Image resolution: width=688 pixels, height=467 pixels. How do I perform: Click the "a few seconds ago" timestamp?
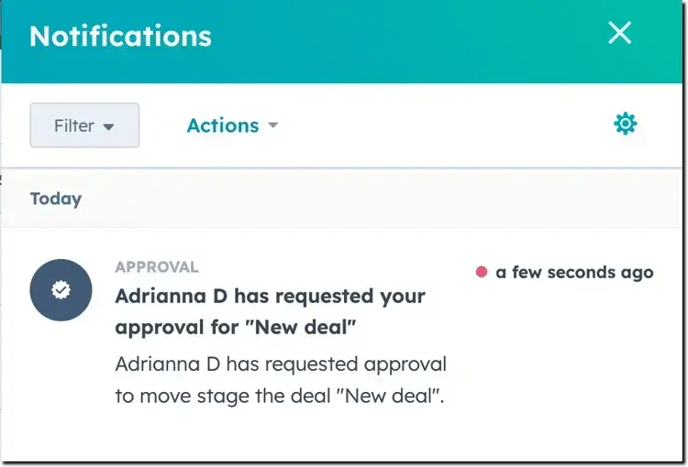(x=574, y=272)
